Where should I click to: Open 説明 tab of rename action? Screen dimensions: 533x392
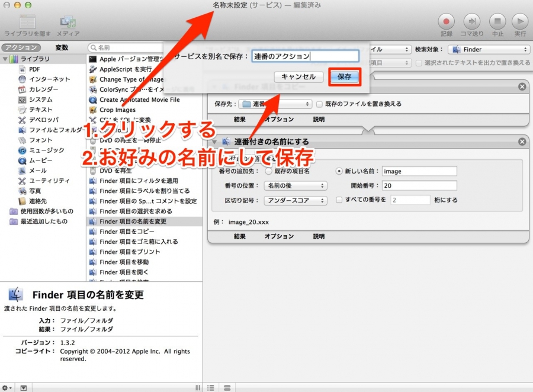[x=319, y=236]
